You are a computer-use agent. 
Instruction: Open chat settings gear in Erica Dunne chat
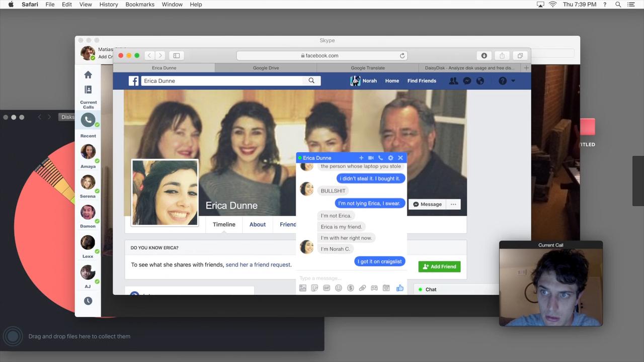[x=390, y=158]
